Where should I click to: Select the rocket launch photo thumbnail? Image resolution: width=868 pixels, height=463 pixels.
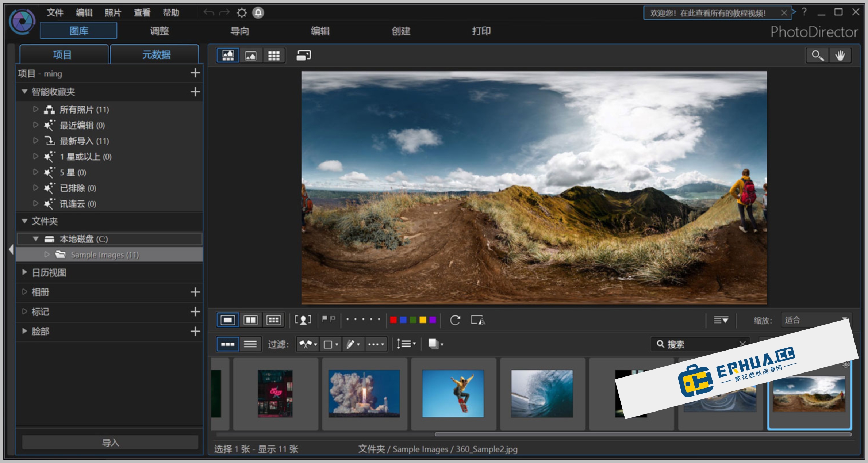coord(365,394)
